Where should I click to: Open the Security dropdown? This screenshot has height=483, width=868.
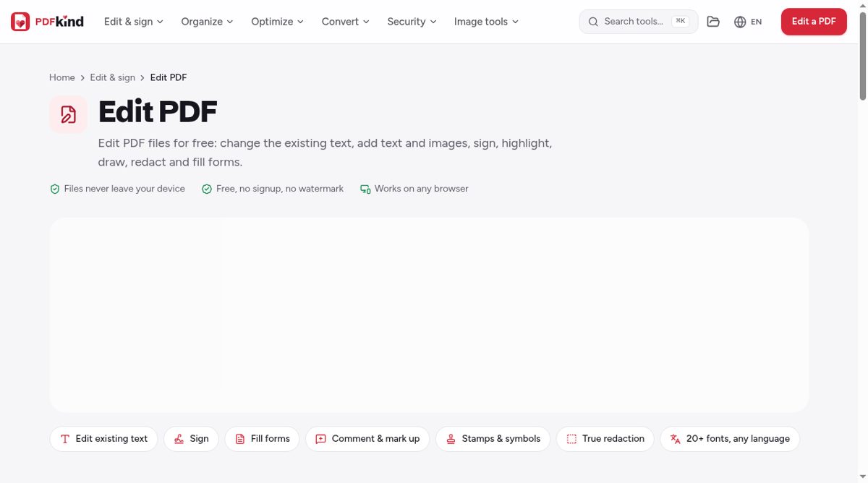tap(412, 22)
